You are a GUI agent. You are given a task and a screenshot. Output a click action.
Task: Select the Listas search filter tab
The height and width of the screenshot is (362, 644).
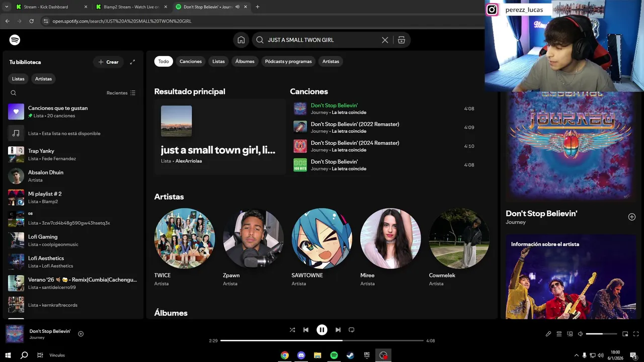pos(218,61)
